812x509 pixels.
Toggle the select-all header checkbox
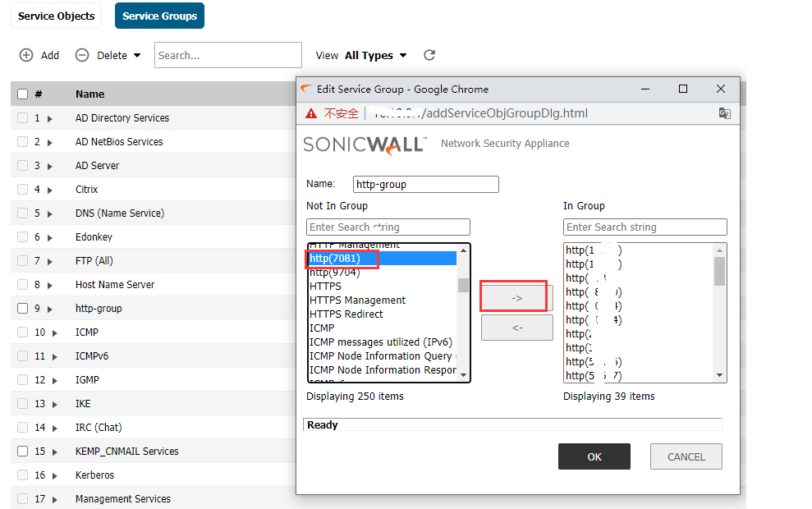tap(22, 94)
